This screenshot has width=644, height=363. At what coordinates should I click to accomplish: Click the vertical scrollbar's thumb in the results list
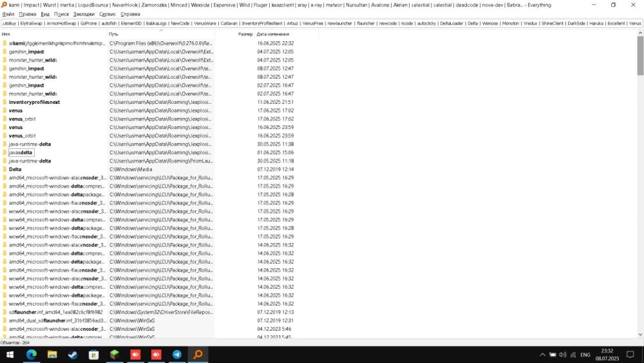coord(640,55)
